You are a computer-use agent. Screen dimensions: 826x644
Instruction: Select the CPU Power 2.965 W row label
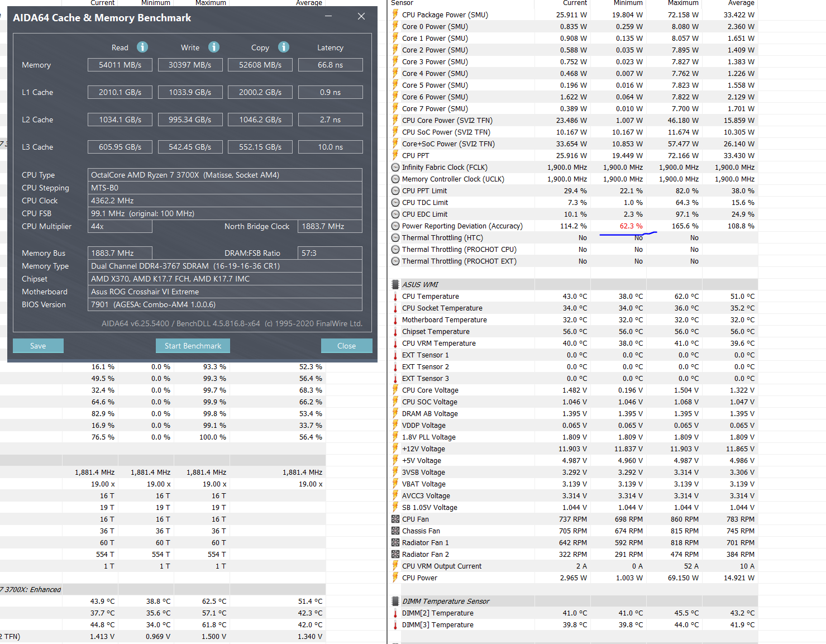[x=419, y=578]
